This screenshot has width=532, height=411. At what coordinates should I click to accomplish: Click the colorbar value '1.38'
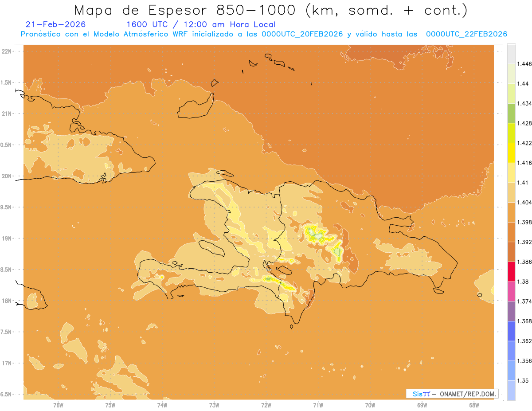[x=523, y=282]
